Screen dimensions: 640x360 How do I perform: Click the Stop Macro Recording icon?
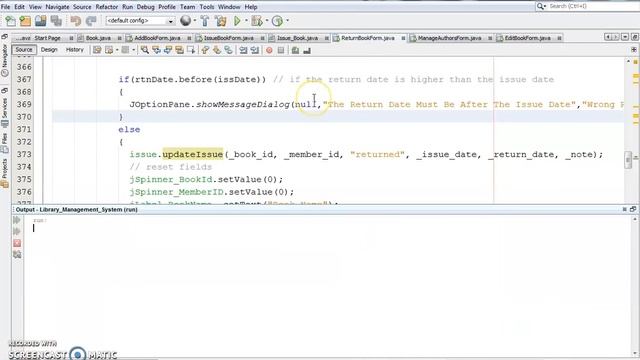coord(281,50)
